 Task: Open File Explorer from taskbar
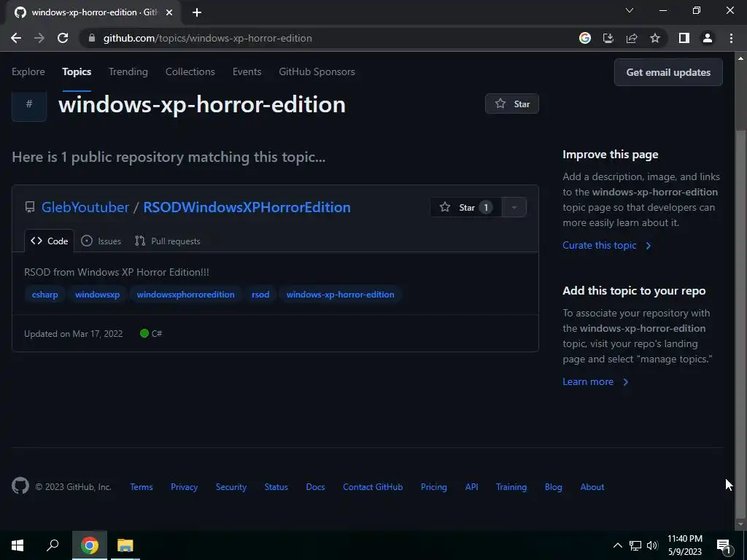[x=125, y=545]
